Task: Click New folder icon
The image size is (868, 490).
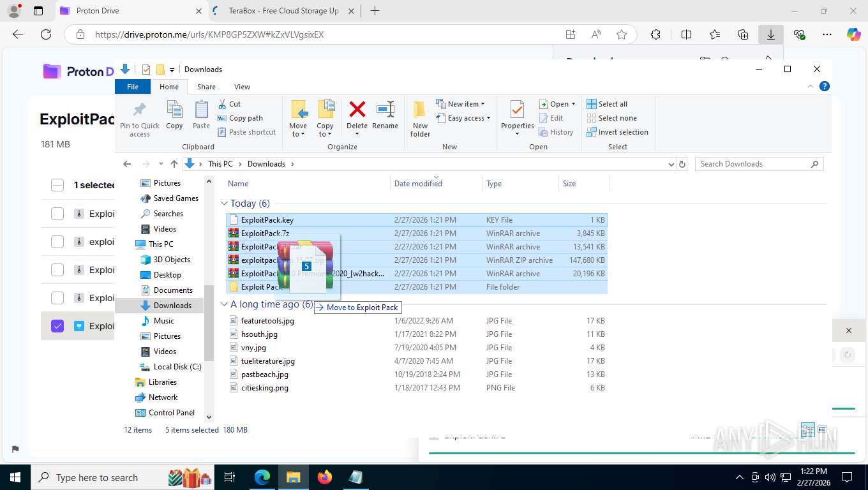Action: click(420, 110)
